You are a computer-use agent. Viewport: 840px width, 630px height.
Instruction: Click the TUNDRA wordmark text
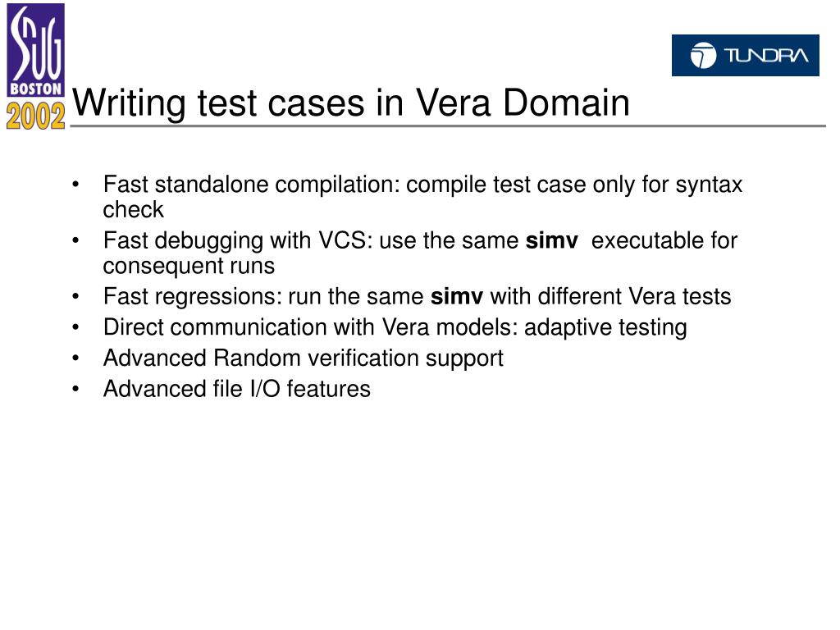click(765, 55)
